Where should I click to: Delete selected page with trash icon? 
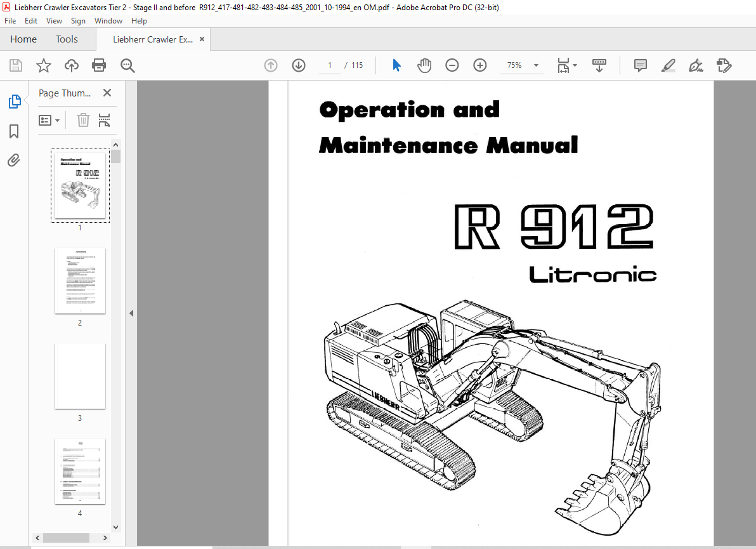tap(84, 120)
